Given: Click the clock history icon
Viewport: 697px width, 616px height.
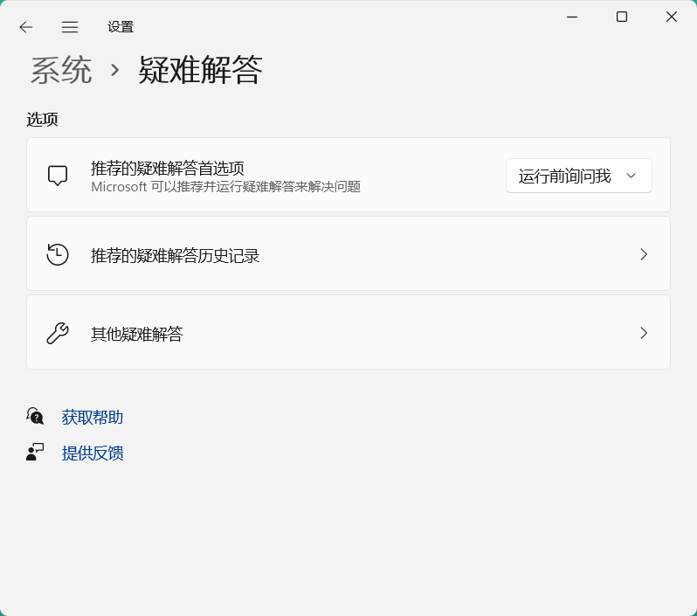Looking at the screenshot, I should tap(58, 254).
